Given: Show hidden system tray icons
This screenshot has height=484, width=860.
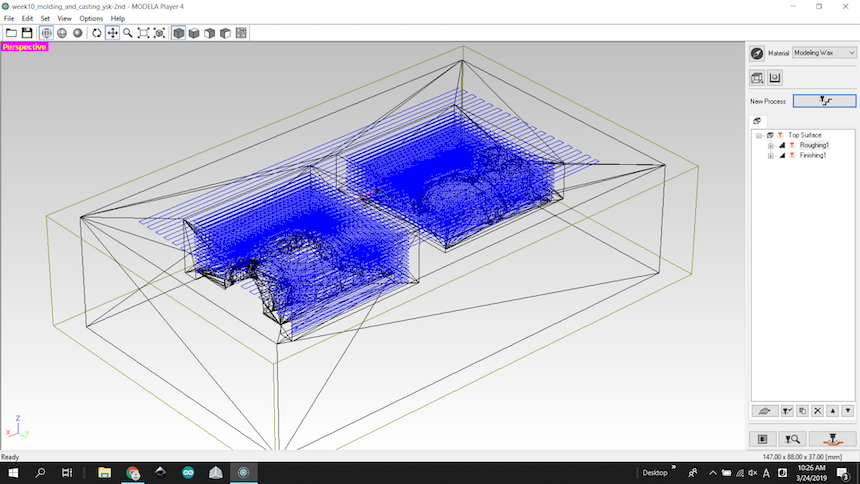Looking at the screenshot, I should (x=712, y=472).
